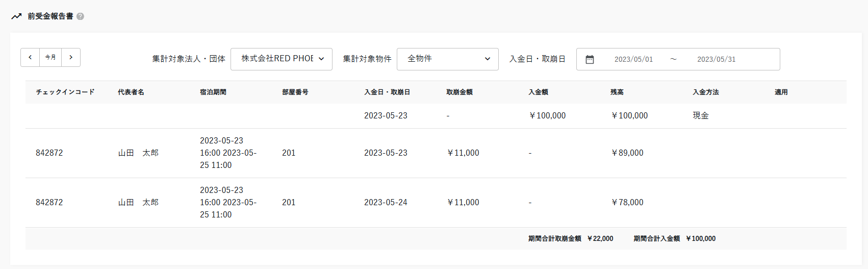
Task: Open the 株式会社RED PHOE corporation dropdown
Action: (x=282, y=59)
